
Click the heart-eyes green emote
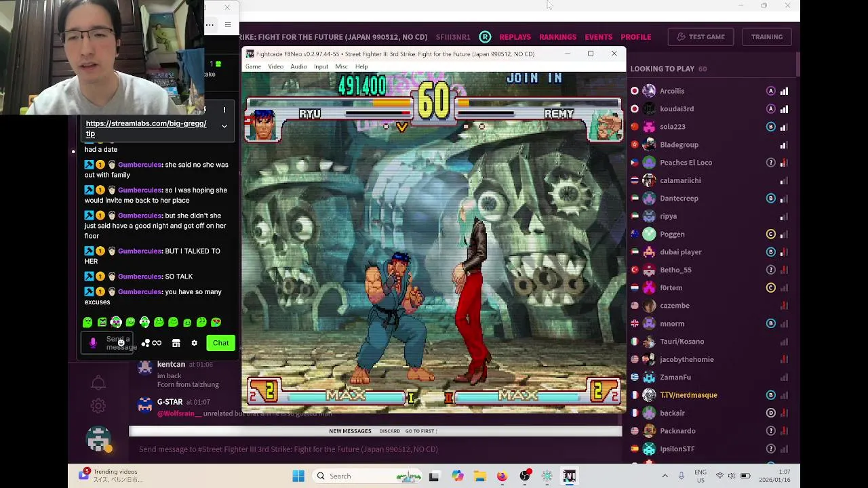(x=216, y=323)
